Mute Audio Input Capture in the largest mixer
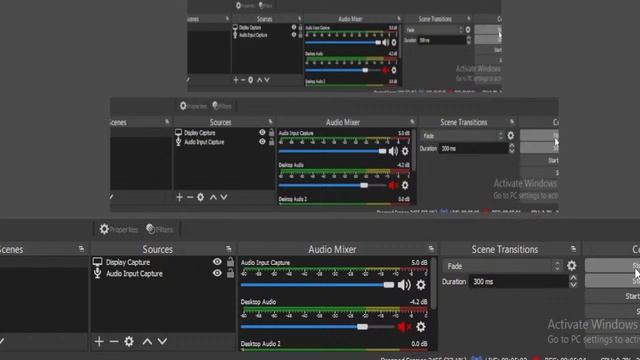The image size is (640, 360). (404, 285)
